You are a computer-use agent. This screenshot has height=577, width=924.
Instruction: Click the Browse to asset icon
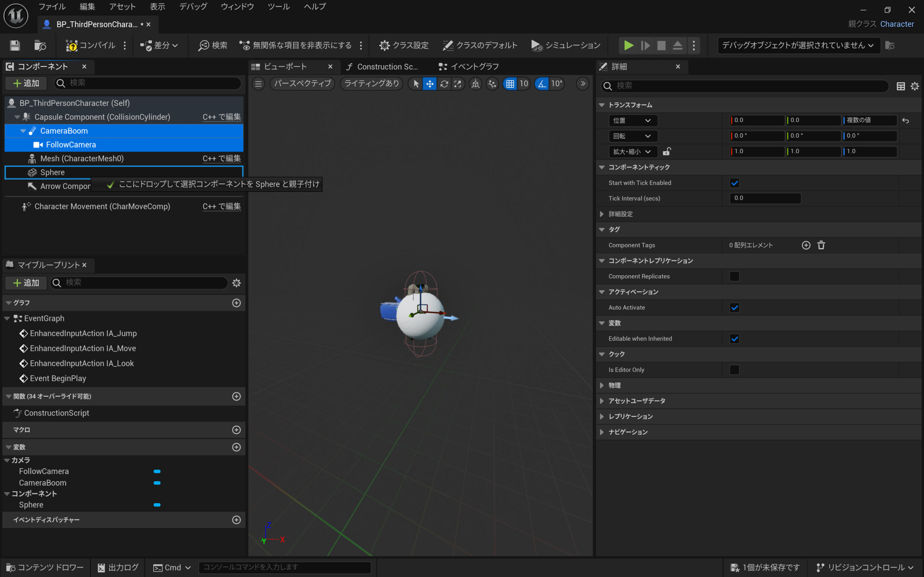(40, 45)
